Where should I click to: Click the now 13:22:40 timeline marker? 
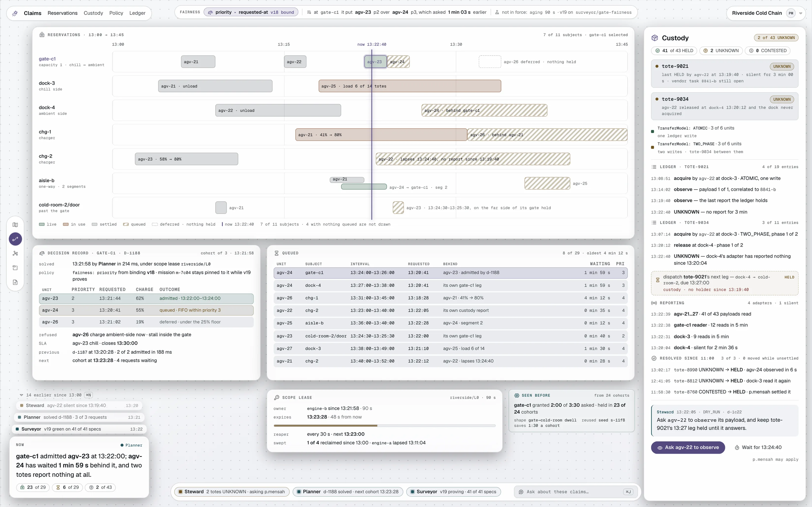[372, 44]
